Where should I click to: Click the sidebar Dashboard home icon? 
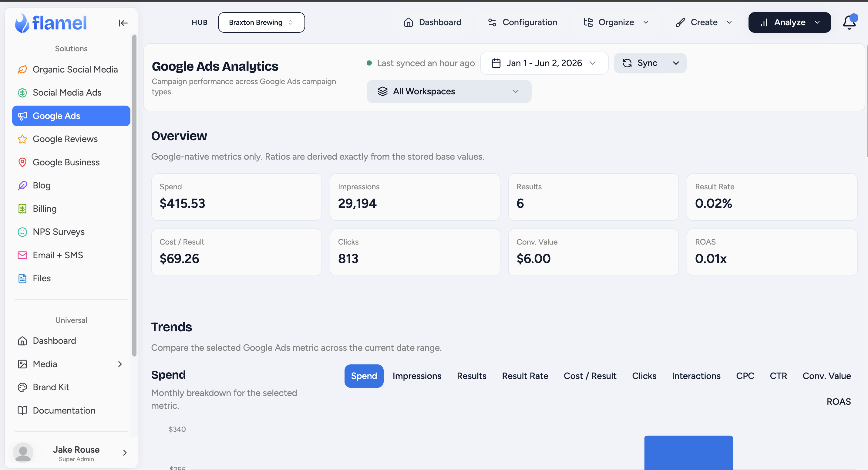22,341
